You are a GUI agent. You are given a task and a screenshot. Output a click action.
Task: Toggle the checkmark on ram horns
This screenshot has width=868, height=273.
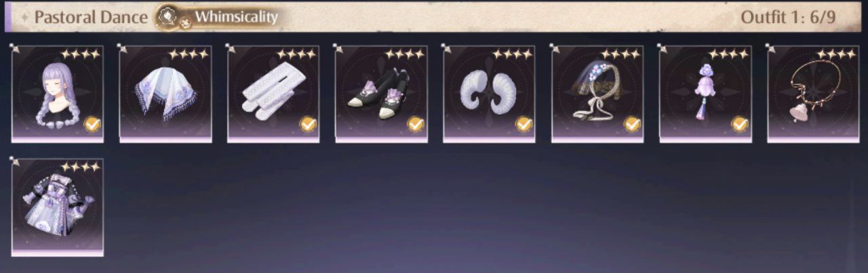524,124
